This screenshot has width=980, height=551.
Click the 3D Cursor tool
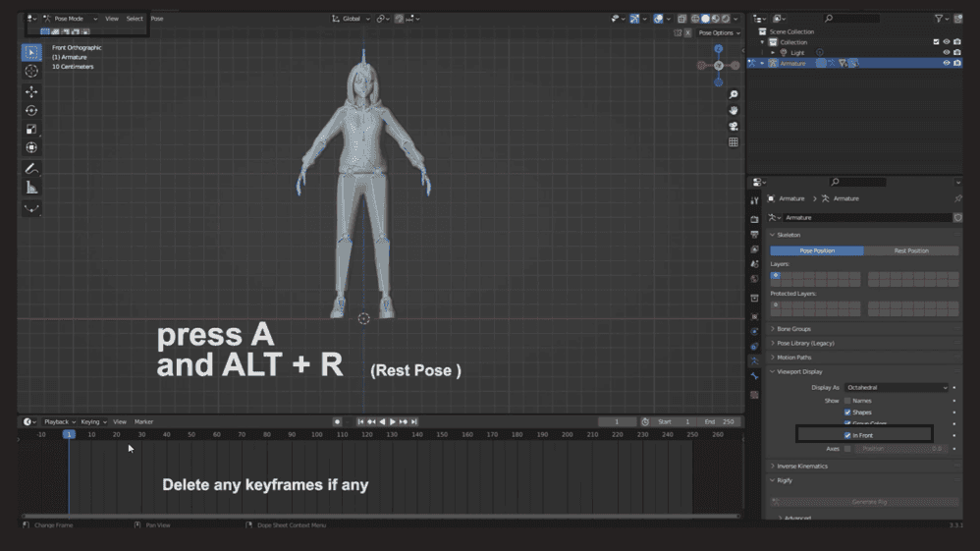click(31, 71)
